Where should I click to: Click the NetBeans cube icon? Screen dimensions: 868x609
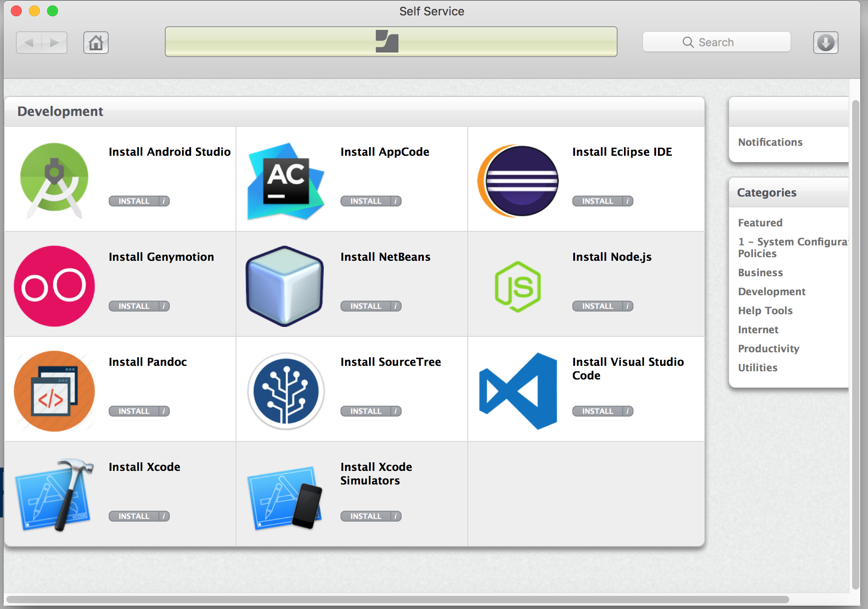[x=285, y=286]
